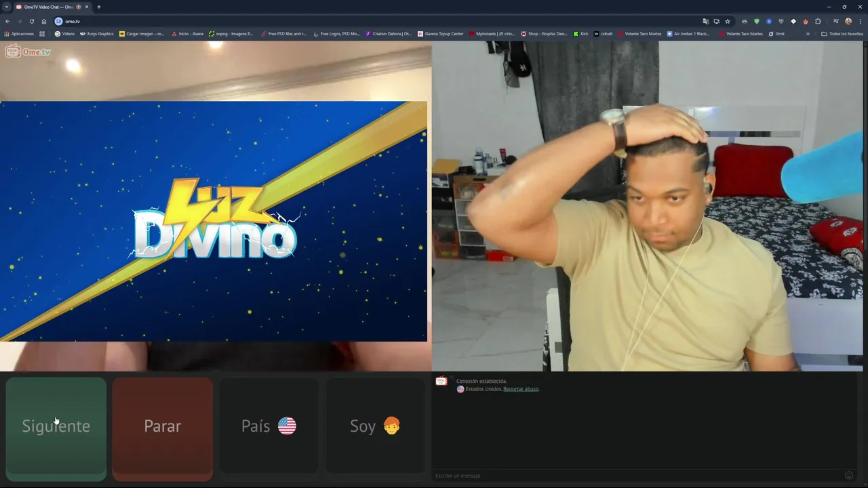Click the Conexión establecida status text
Viewport: 868px width, 488px height.
pyautogui.click(x=481, y=381)
